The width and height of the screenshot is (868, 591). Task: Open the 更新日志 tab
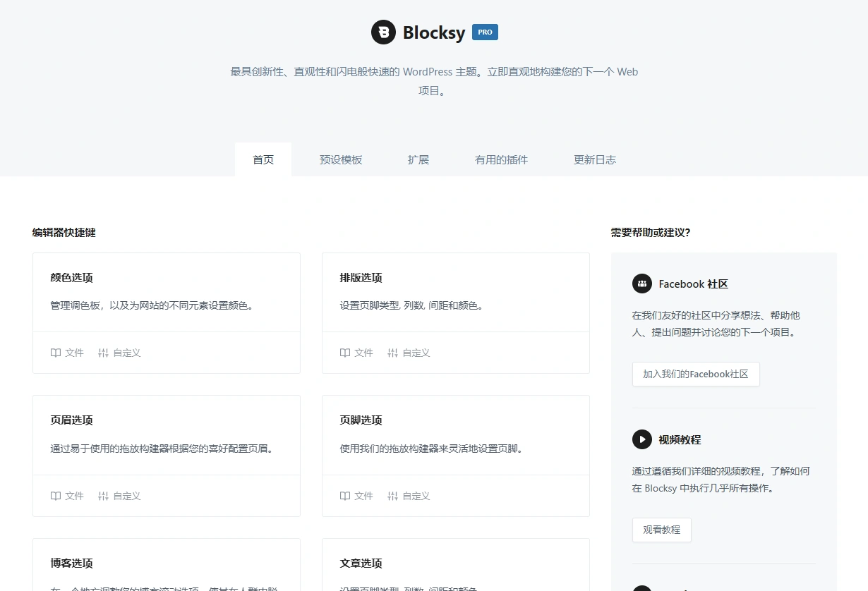point(594,159)
